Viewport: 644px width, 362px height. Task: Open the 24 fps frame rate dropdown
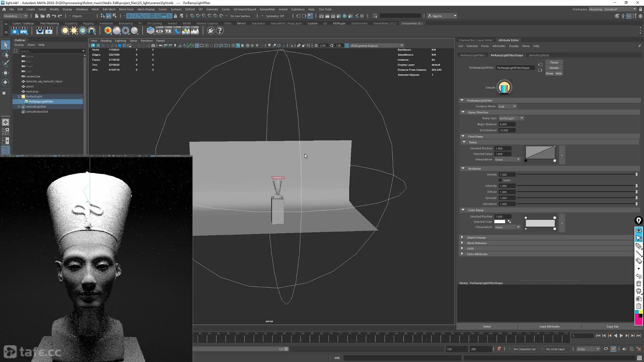(588, 349)
